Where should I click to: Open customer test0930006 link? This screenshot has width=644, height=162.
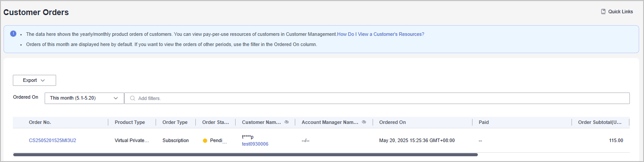point(255,144)
